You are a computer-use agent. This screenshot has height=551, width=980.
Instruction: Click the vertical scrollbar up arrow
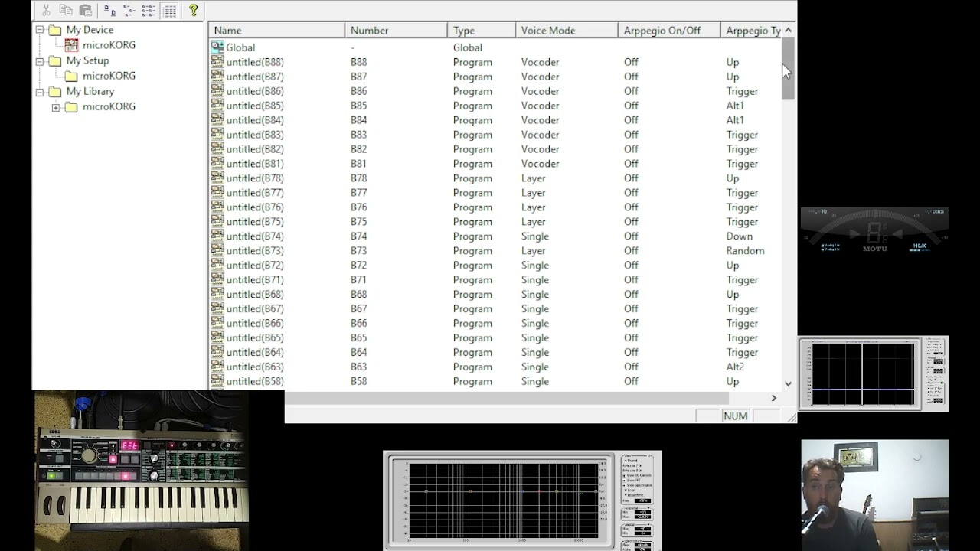788,31
